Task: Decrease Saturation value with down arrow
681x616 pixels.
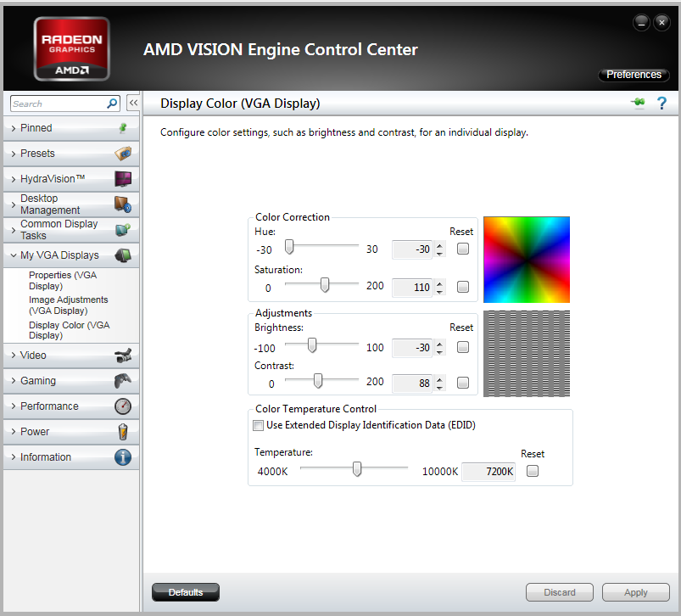Action: pos(439,292)
